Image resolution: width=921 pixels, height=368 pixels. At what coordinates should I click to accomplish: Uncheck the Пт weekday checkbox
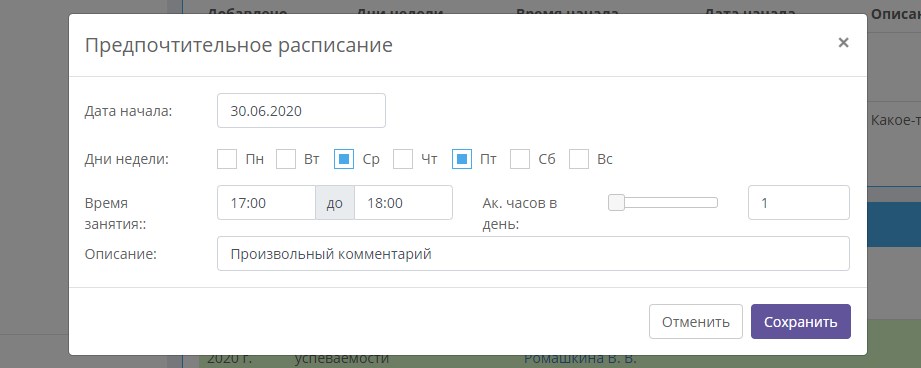coord(462,159)
